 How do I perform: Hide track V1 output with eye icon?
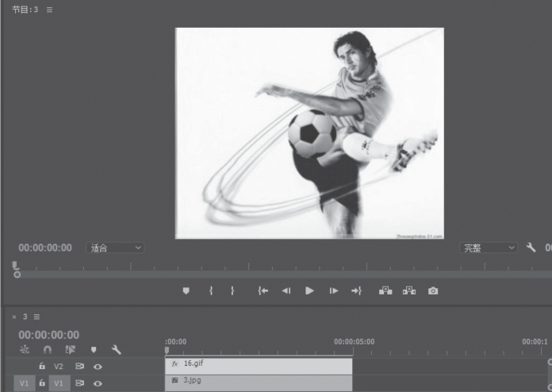pyautogui.click(x=98, y=383)
